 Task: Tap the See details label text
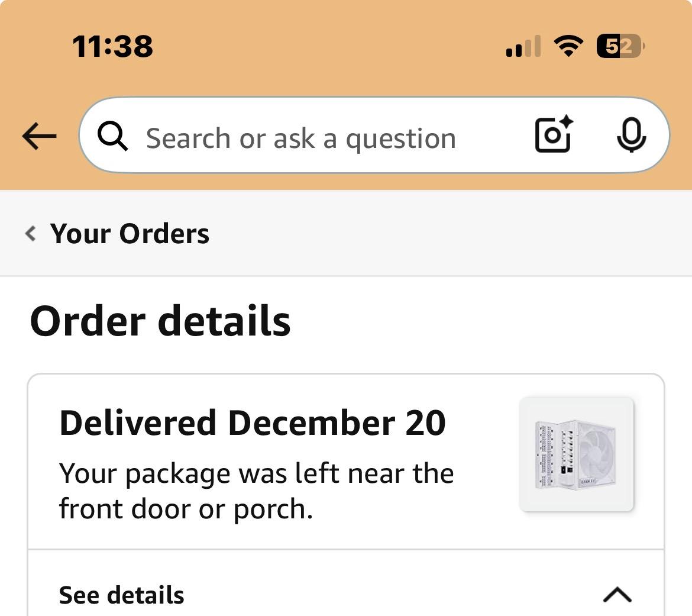121,595
